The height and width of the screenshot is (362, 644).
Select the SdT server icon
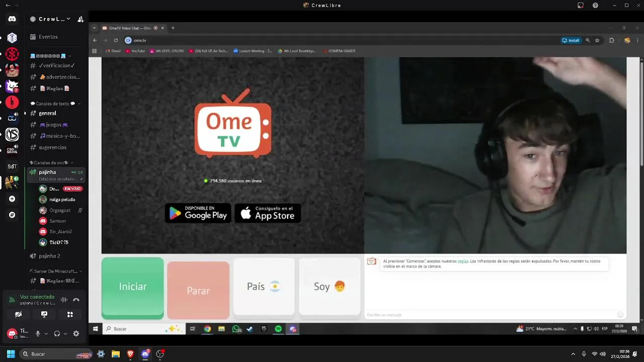[x=12, y=166]
